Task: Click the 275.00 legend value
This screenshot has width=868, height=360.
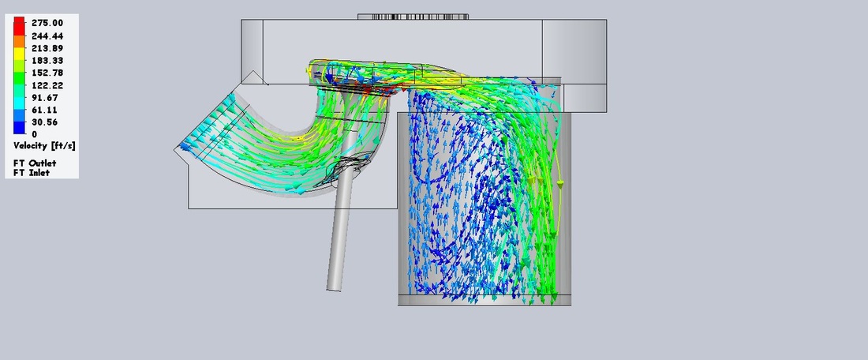Action: [47, 23]
